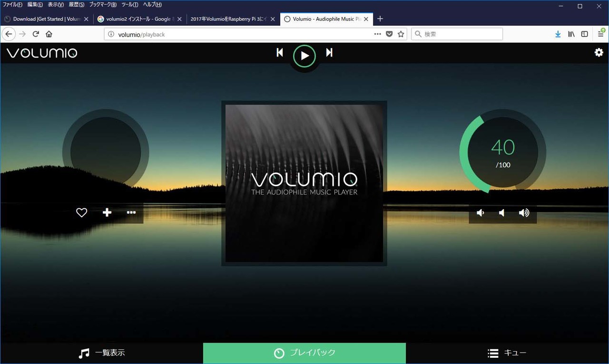Click the Volumio album art thumbnail

tap(304, 183)
